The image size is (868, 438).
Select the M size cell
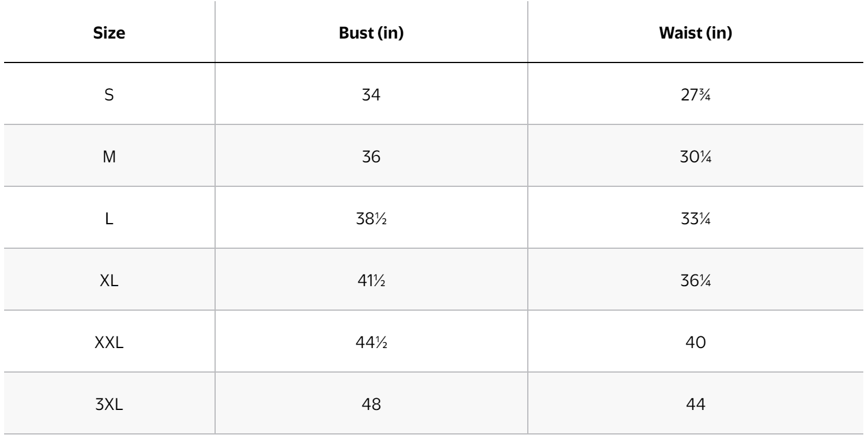108,157
